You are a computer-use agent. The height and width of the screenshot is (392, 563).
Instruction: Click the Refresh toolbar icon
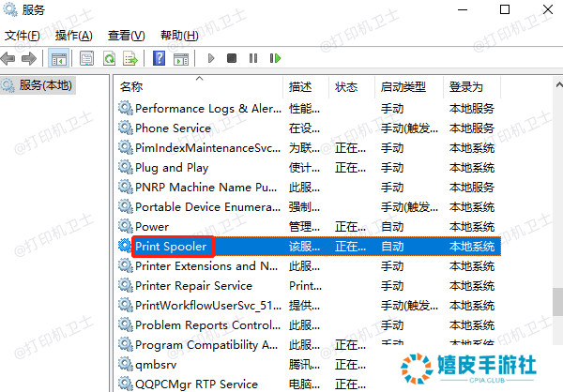click(109, 58)
